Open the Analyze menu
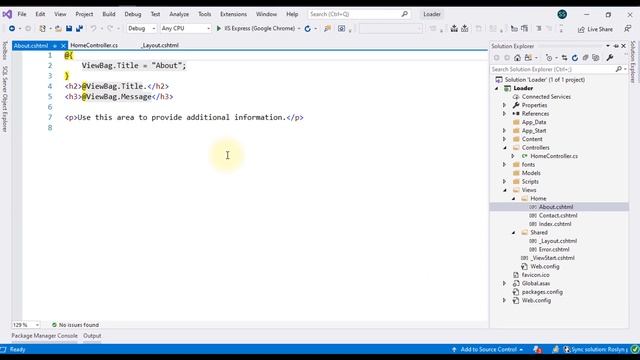640x360 pixels. click(x=179, y=14)
